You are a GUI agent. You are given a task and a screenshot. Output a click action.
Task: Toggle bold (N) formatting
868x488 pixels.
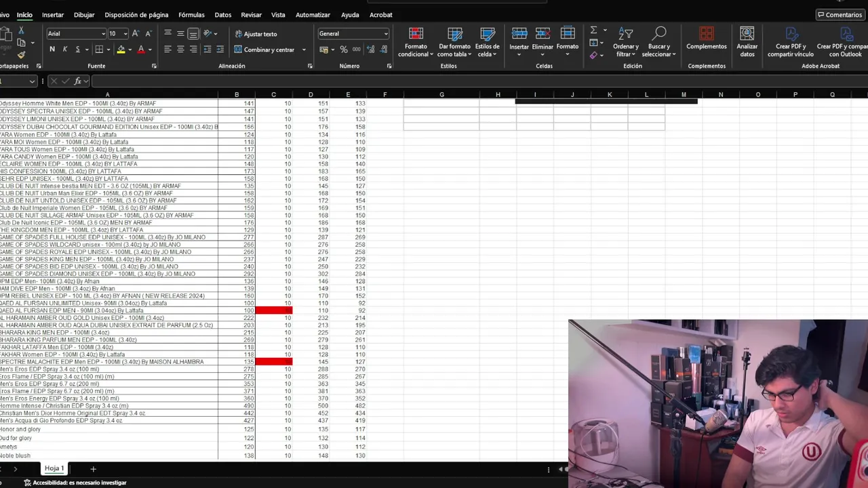pyautogui.click(x=52, y=49)
